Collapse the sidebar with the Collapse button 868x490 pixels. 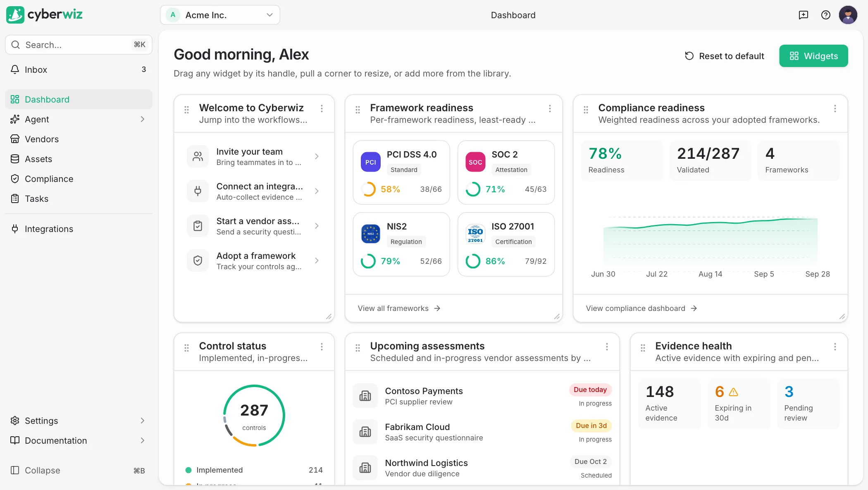pyautogui.click(x=79, y=471)
